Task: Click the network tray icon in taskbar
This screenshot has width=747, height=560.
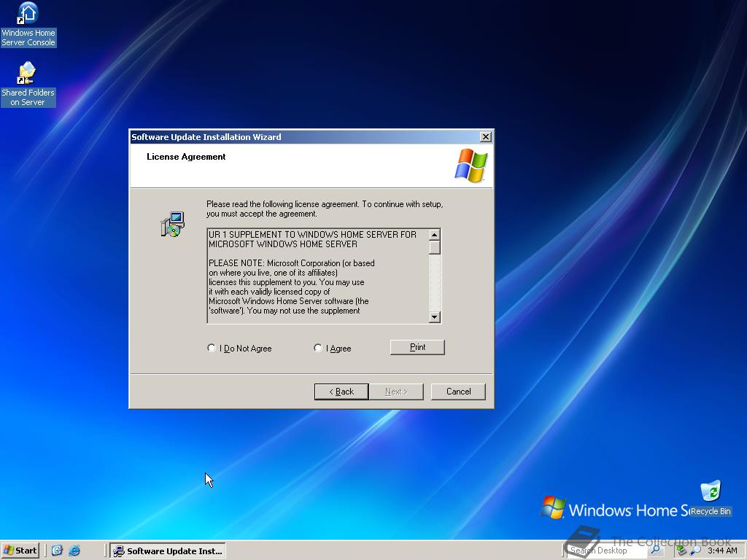Action: pyautogui.click(x=682, y=551)
